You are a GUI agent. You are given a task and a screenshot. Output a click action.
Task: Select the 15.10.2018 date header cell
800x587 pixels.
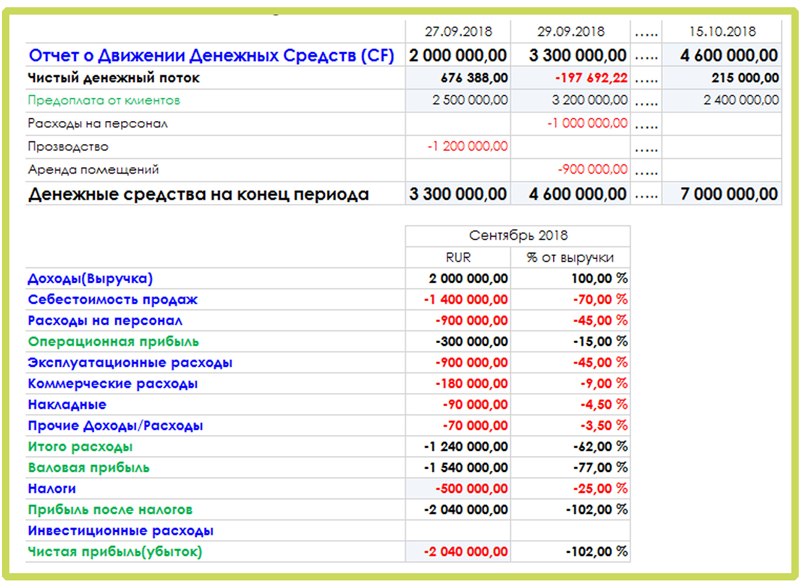point(721,32)
